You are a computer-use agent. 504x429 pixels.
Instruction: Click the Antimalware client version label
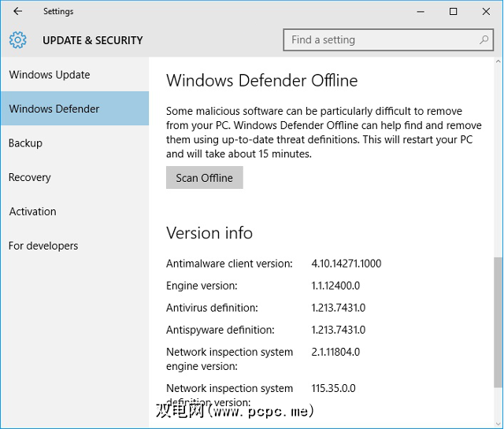229,264
